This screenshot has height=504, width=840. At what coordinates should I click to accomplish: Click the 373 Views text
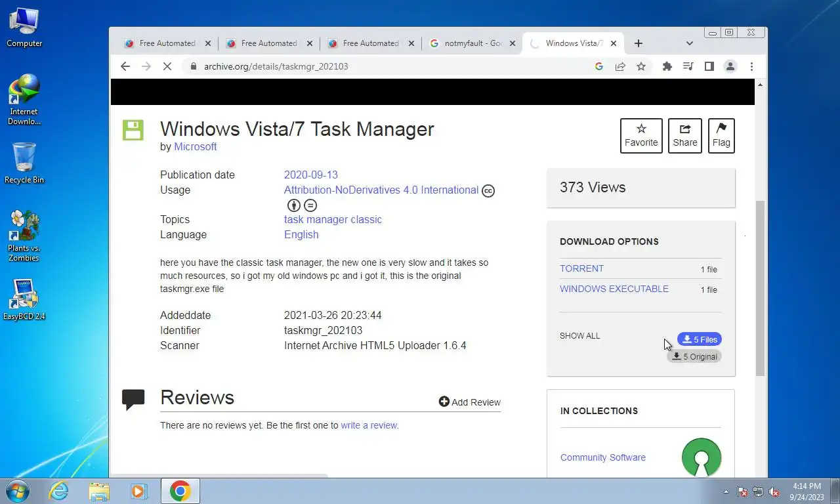tap(593, 188)
